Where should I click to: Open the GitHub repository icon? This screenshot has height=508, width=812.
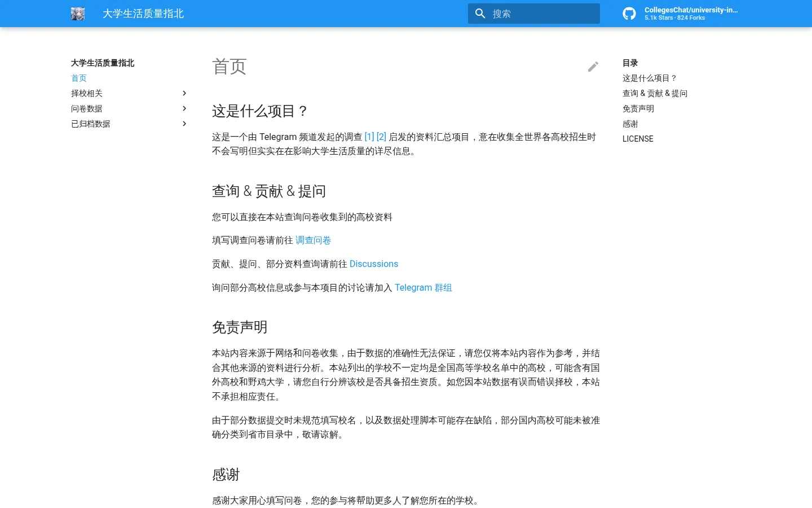pos(629,14)
